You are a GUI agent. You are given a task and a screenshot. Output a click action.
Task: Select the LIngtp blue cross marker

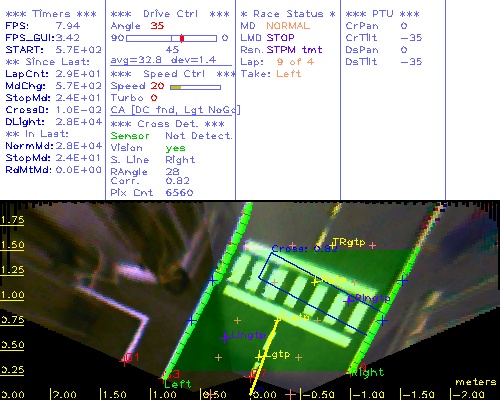click(226, 337)
